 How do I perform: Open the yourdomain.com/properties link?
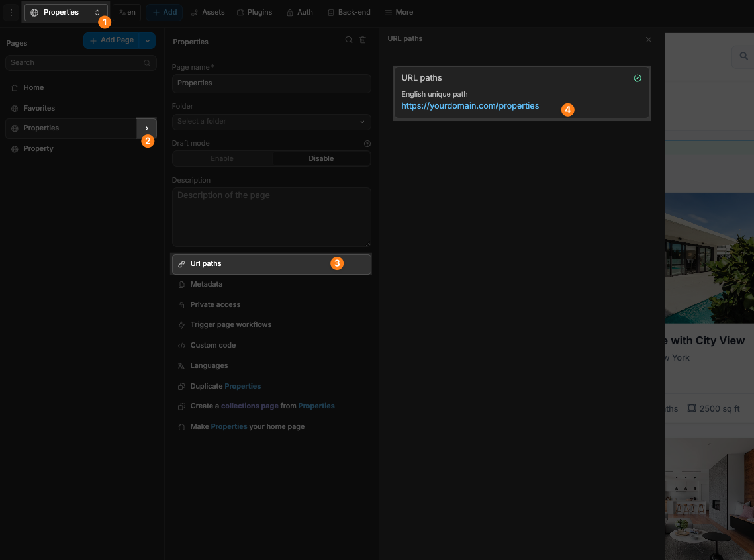pyautogui.click(x=470, y=105)
